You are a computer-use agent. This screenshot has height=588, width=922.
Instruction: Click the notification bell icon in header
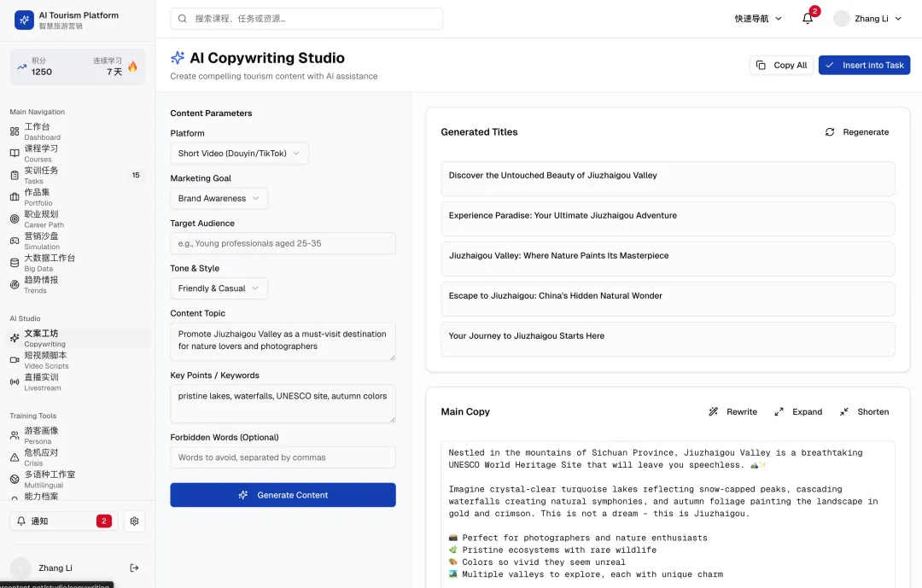pyautogui.click(x=808, y=18)
